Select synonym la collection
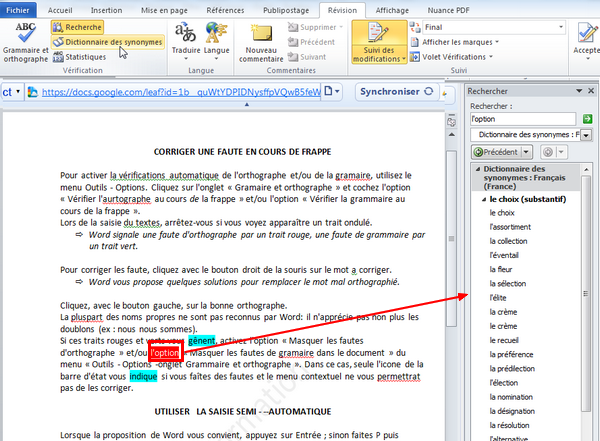This screenshot has width=600, height=441. [509, 241]
